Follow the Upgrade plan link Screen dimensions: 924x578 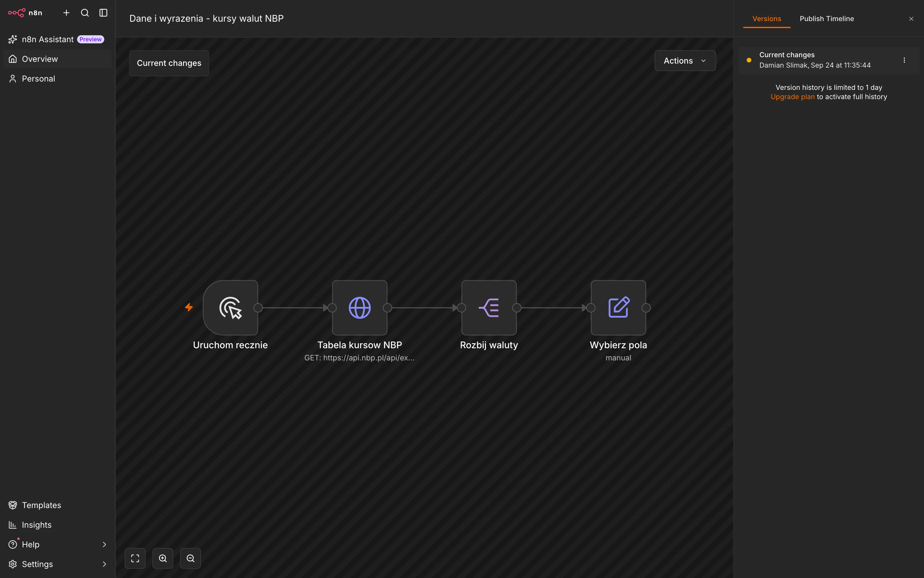pyautogui.click(x=792, y=97)
